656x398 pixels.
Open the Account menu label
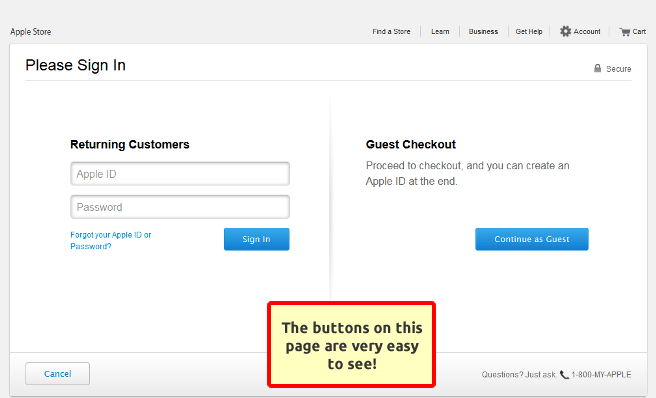point(587,31)
